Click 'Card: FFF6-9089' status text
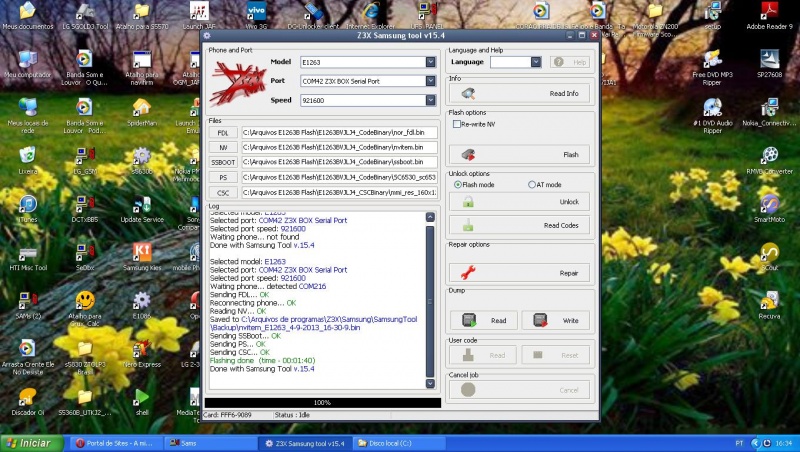 [x=227, y=415]
